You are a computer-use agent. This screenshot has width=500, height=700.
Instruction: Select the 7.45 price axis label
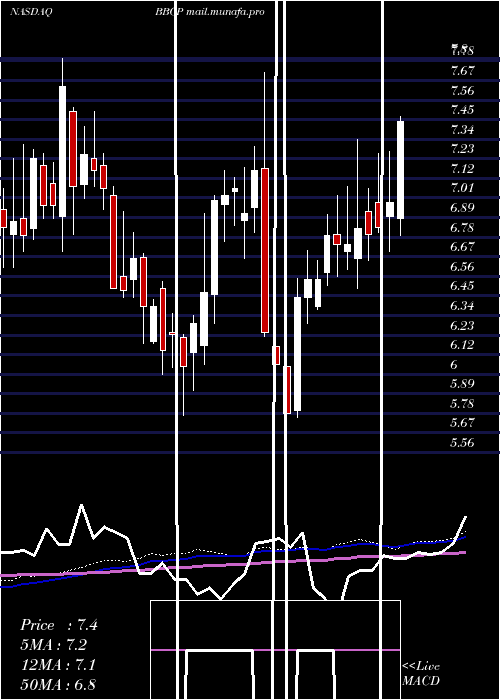462,109
